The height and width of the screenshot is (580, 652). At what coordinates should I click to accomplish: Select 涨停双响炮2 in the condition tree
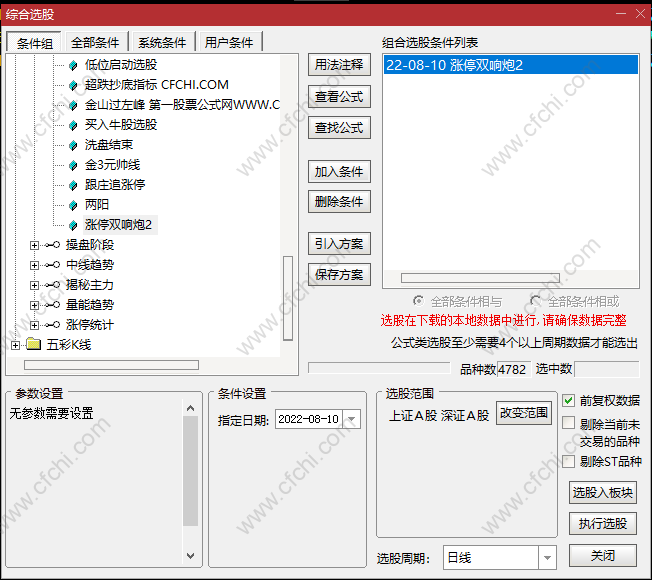tap(119, 225)
